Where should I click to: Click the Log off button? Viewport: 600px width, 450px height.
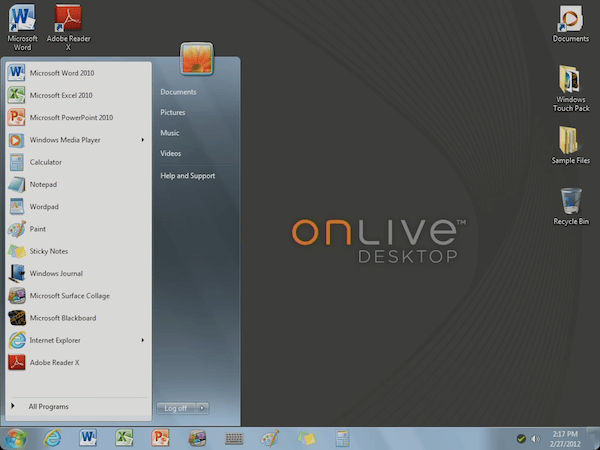point(175,408)
